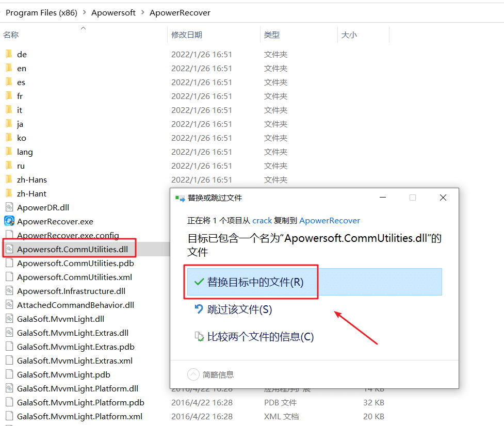
Task: Click the zh-Hans folder icon
Action: (x=9, y=179)
